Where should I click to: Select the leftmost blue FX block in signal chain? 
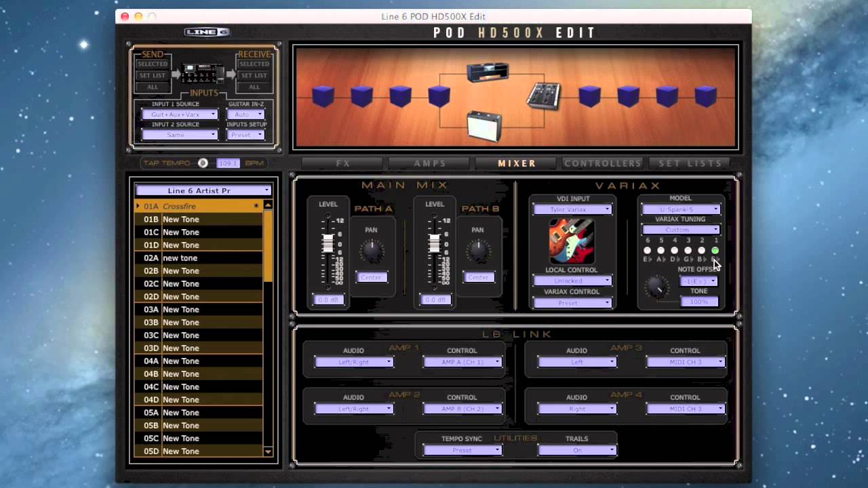click(x=323, y=96)
